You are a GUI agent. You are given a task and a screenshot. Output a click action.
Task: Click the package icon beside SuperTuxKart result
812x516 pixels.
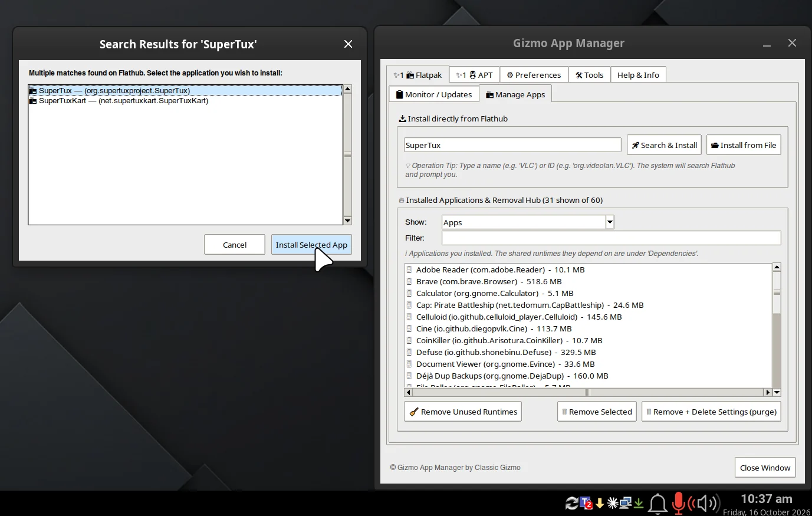click(33, 101)
